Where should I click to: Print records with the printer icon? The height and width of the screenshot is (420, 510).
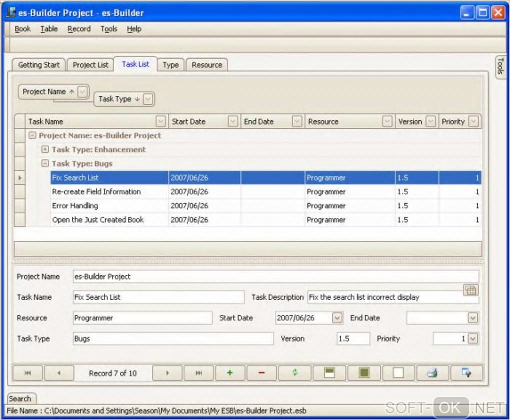(432, 373)
